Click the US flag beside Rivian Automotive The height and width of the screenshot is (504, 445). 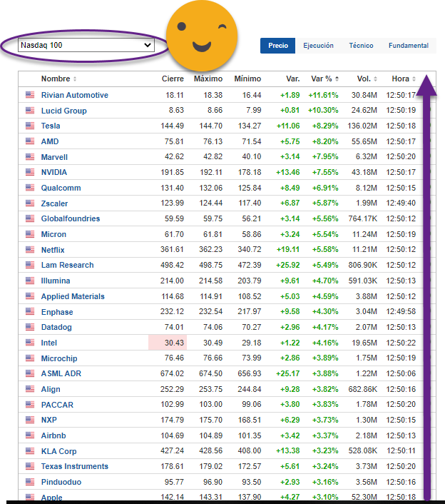click(30, 95)
